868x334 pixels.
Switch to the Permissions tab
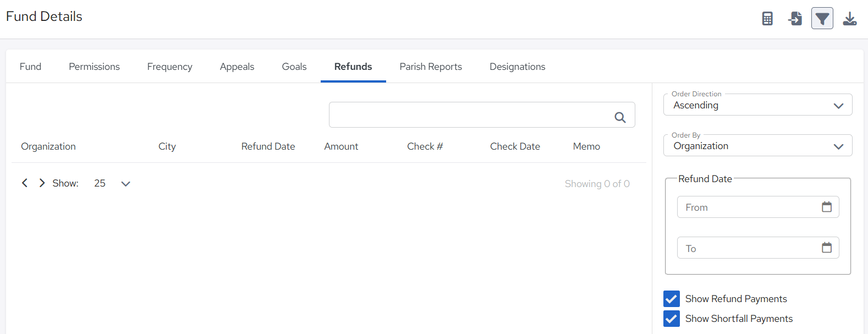pyautogui.click(x=94, y=67)
